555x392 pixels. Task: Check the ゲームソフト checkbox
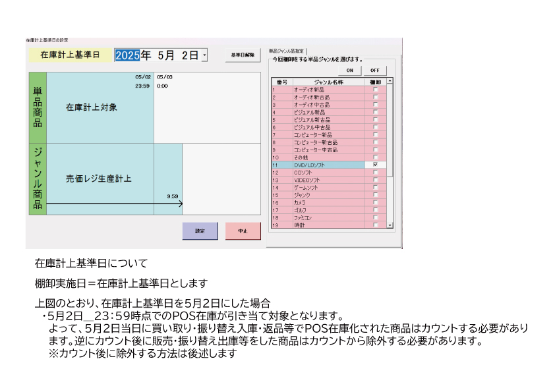click(375, 188)
